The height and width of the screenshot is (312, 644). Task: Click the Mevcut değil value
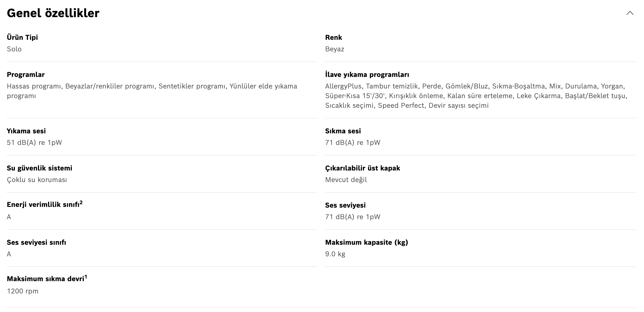346,180
